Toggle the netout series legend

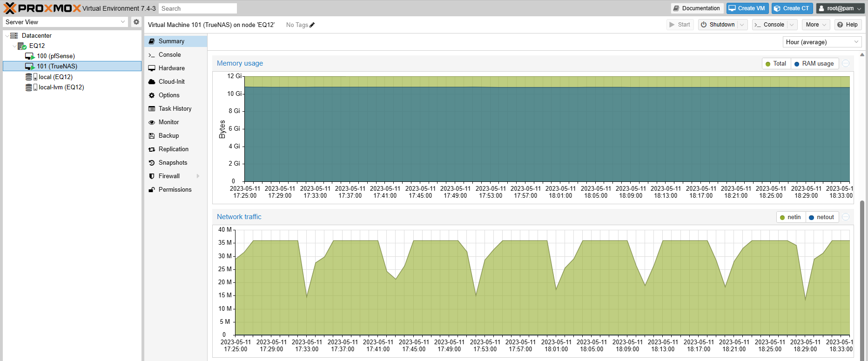(x=821, y=217)
